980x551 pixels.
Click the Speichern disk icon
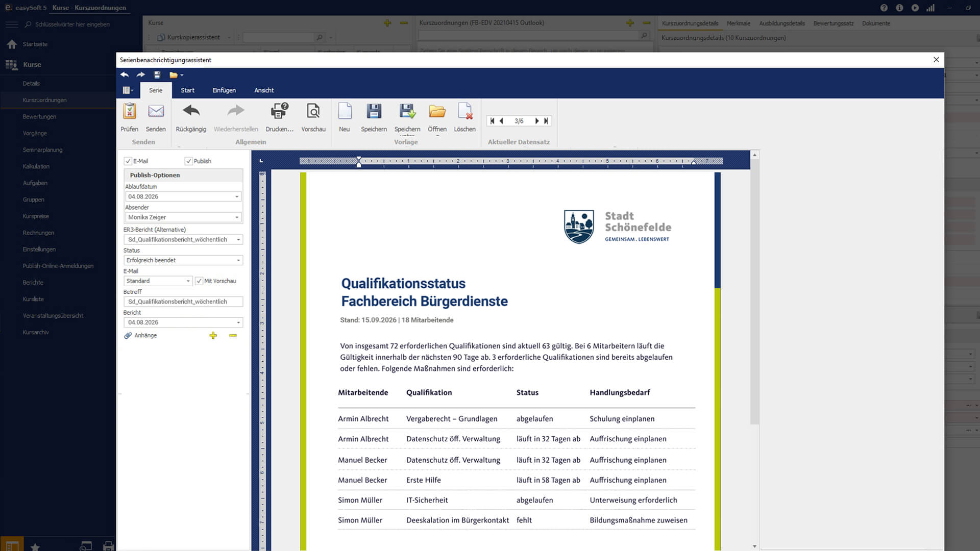[x=374, y=111]
